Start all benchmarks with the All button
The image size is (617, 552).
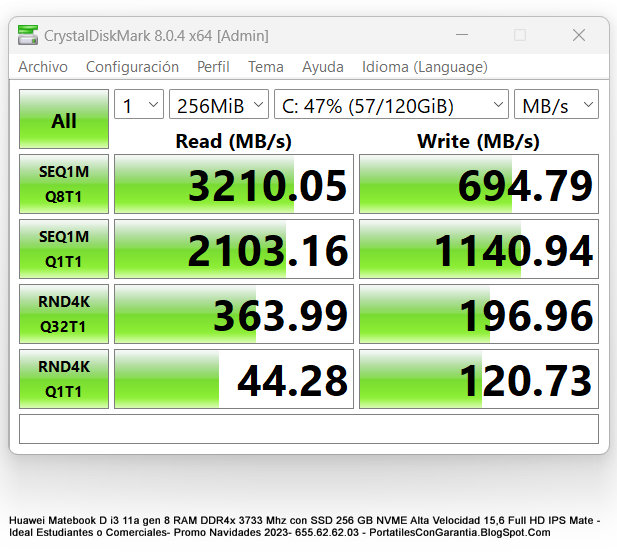[64, 119]
